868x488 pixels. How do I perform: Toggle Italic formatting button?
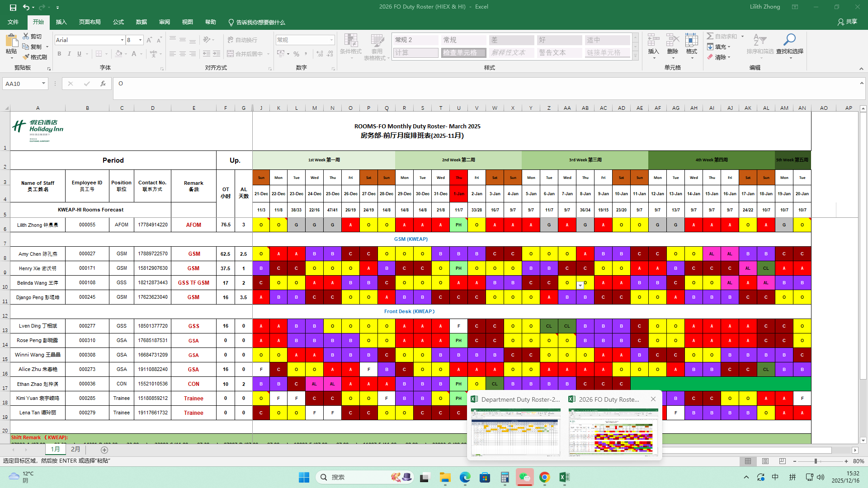click(x=69, y=54)
